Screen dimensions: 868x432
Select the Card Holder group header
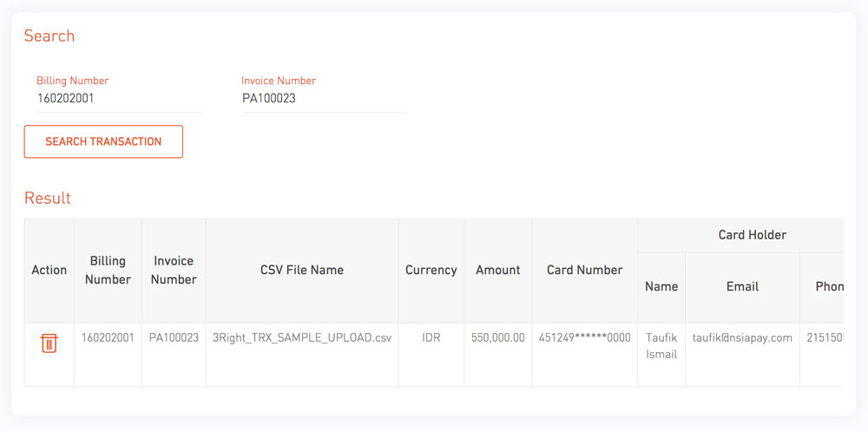coord(740,235)
